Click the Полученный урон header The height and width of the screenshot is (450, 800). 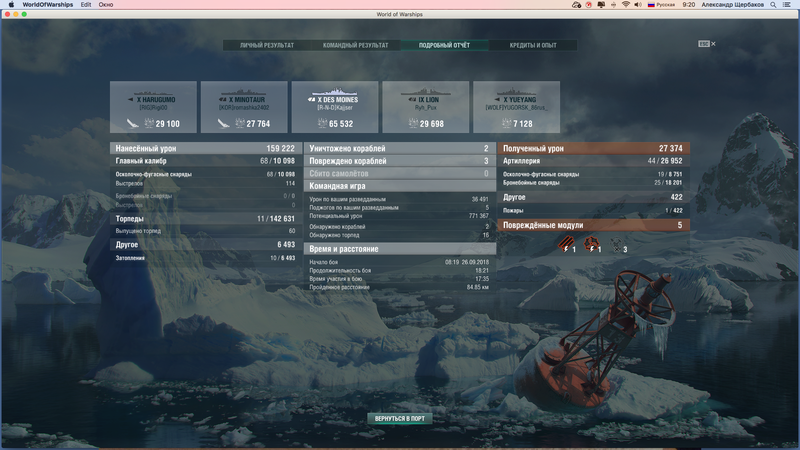(x=593, y=148)
